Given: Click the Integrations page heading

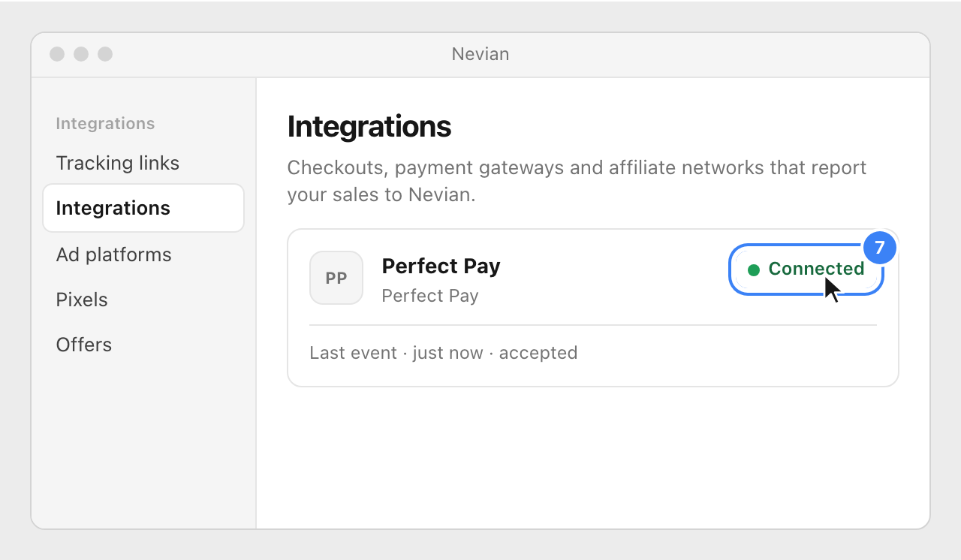Looking at the screenshot, I should click(x=369, y=127).
